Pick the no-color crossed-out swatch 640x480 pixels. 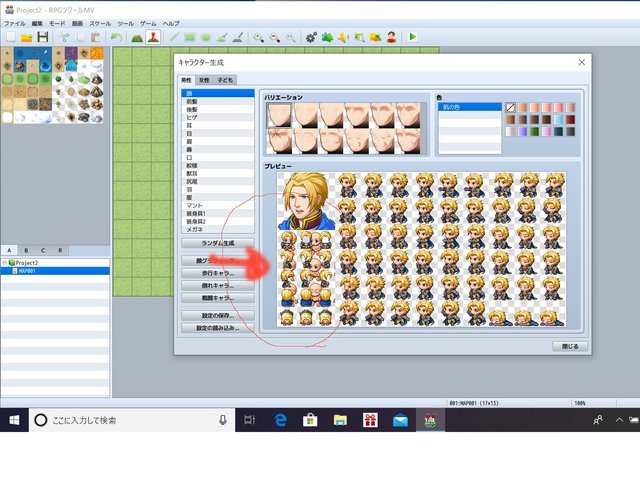pos(510,107)
